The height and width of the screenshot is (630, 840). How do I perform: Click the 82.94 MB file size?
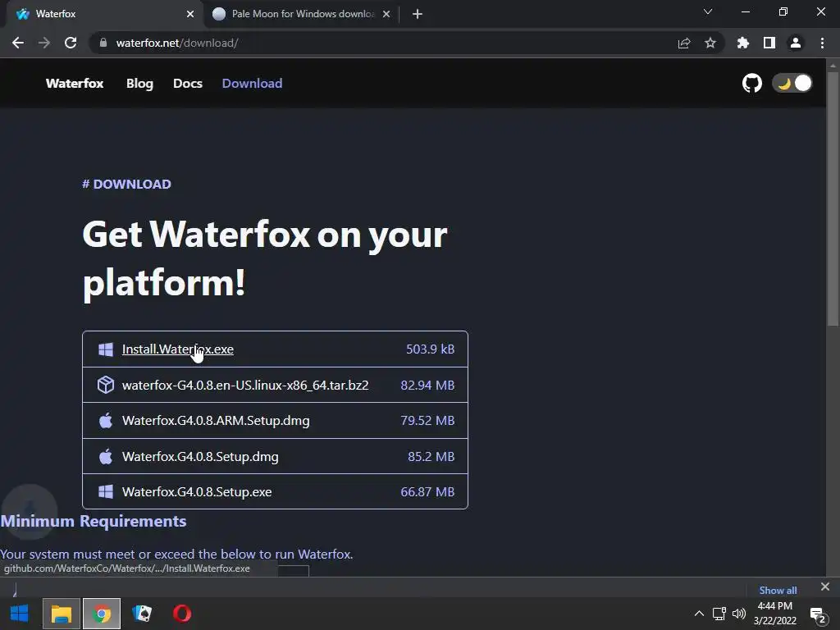(427, 386)
